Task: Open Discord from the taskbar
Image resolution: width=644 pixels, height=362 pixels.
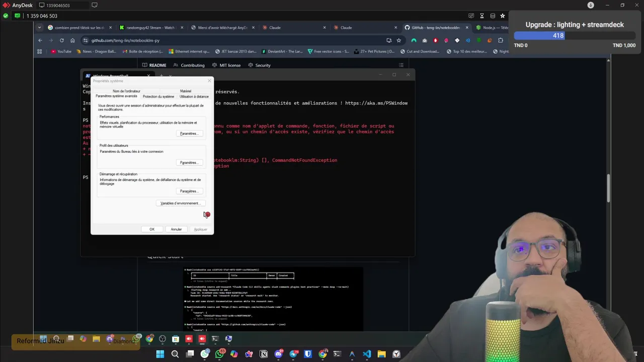Action: [278, 354]
